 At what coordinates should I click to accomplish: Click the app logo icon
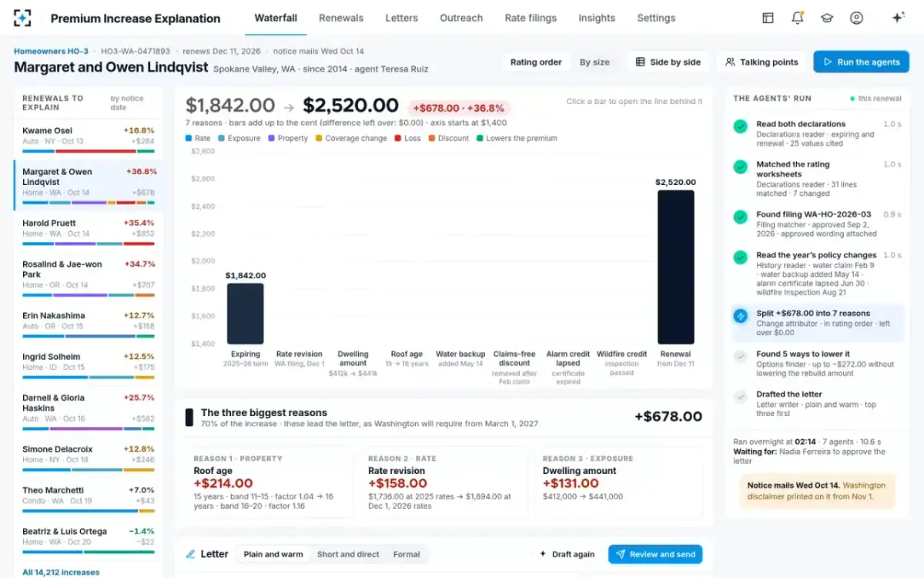(23, 18)
